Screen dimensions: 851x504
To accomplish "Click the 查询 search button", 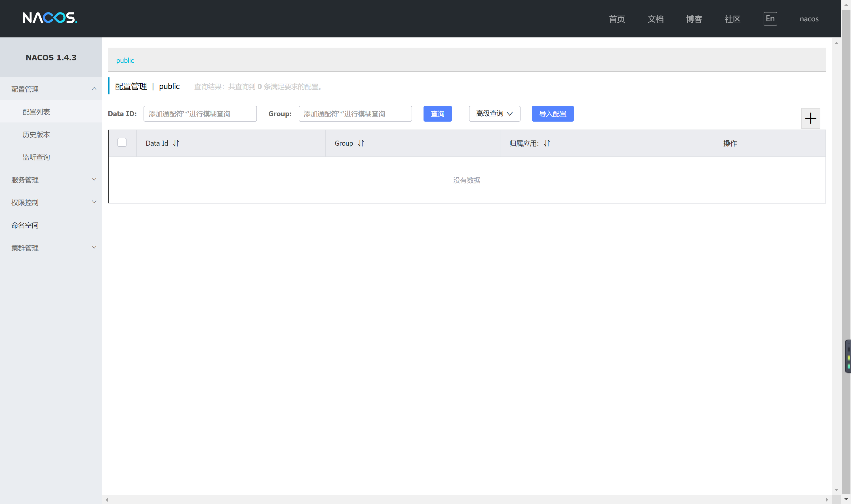I will pyautogui.click(x=437, y=114).
